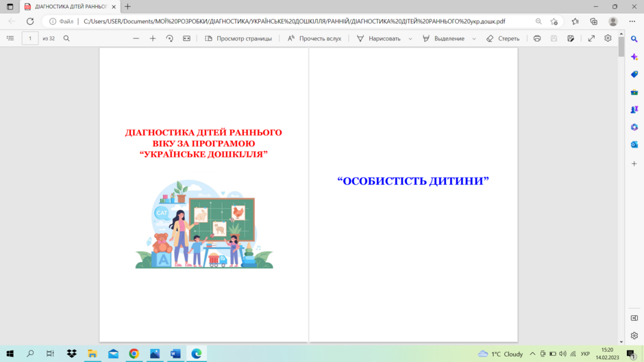
Task: Show hidden system tray icons
Action: tap(532, 353)
